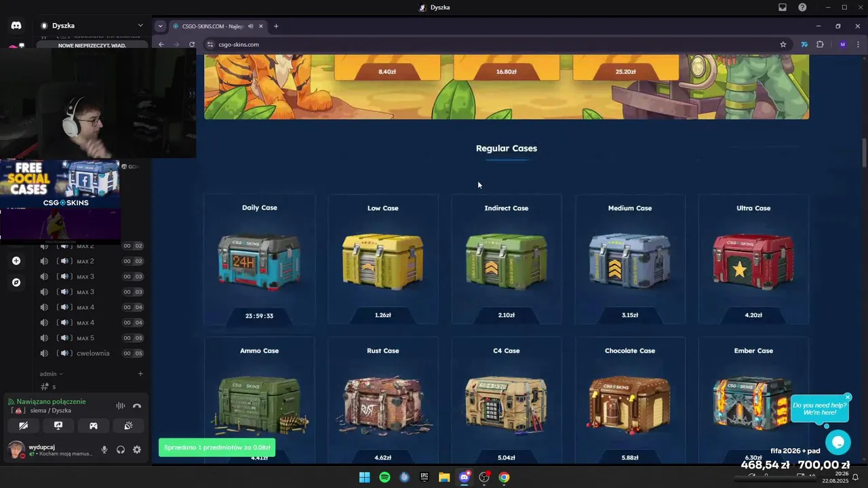Expand the Dyszka server dropdown menu
This screenshot has width=868, height=488.
[x=140, y=25]
